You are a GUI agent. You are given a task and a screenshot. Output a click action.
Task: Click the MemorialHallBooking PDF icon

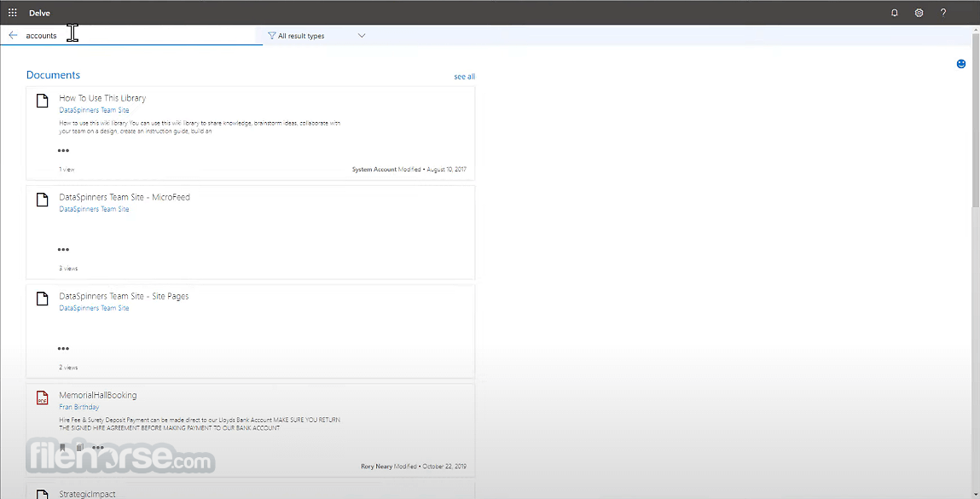point(42,397)
